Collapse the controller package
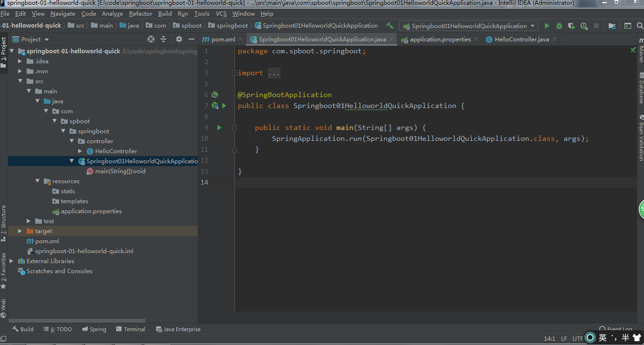This screenshot has height=345, width=644. pos(71,141)
